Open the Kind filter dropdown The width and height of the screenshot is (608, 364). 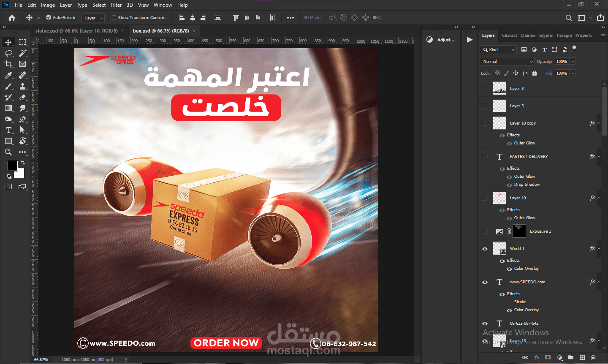pos(498,50)
